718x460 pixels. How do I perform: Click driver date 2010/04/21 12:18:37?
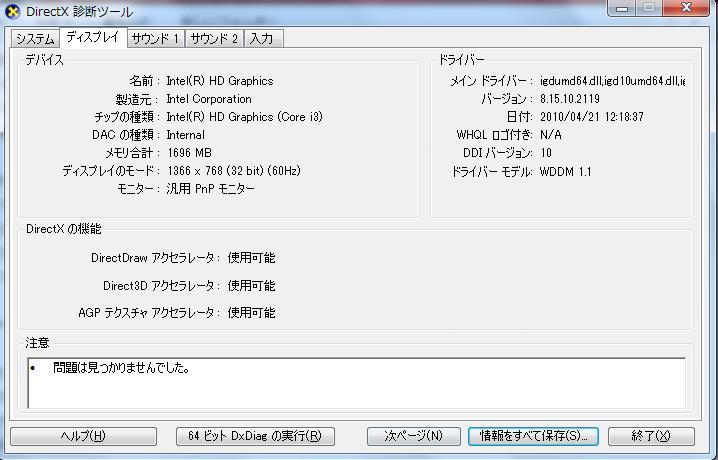592,117
